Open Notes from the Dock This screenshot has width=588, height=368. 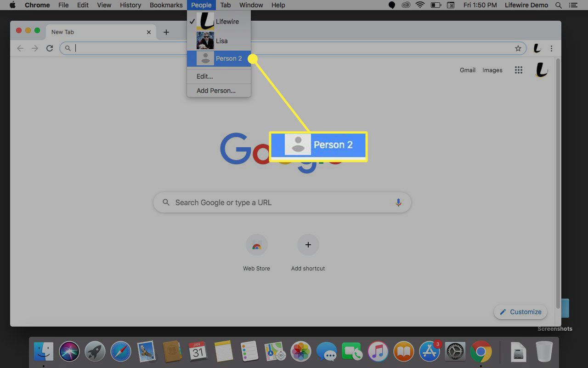point(224,352)
